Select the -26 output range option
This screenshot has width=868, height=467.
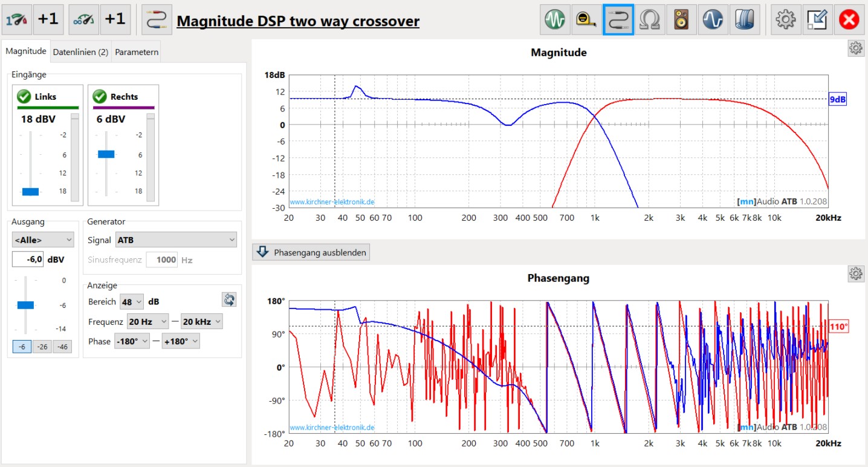[x=42, y=346]
